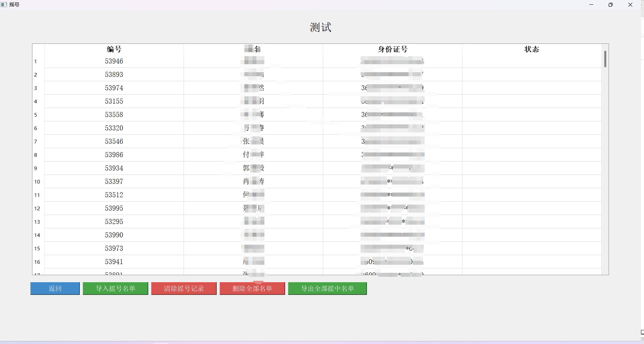This screenshot has height=344, width=644.
Task: Click the empty 状态 cell of row 53946
Action: (532, 61)
